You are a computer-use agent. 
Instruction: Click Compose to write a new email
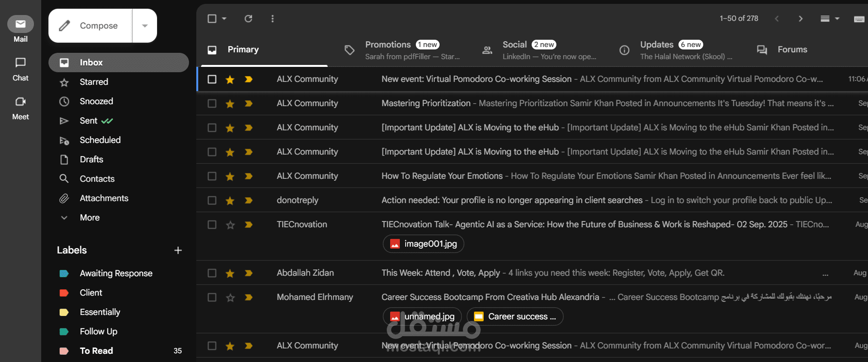pos(91,26)
